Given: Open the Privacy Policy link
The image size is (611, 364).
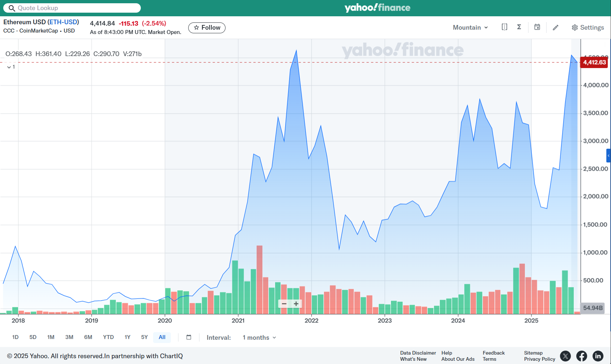Looking at the screenshot, I should (540, 359).
